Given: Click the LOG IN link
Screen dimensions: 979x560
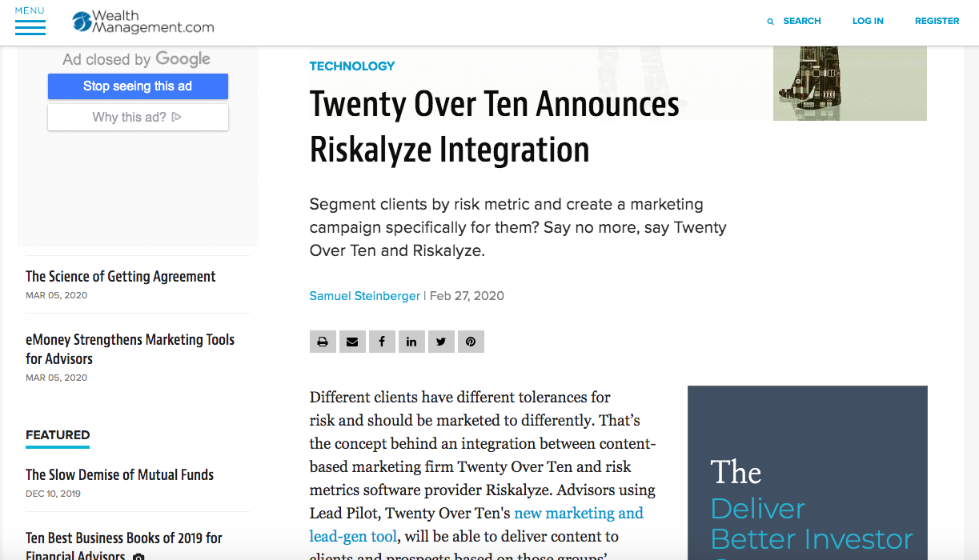Looking at the screenshot, I should pyautogui.click(x=868, y=22).
